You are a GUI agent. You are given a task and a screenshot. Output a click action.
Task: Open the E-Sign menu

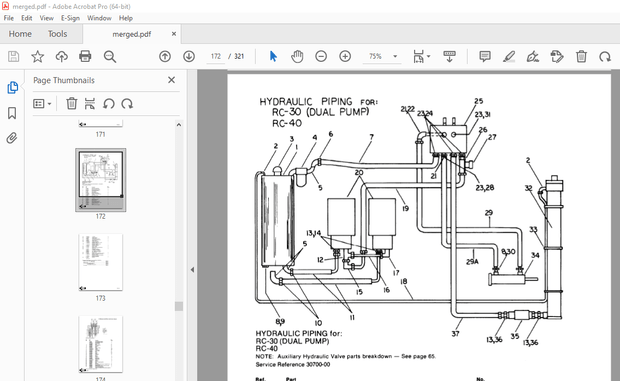70,18
